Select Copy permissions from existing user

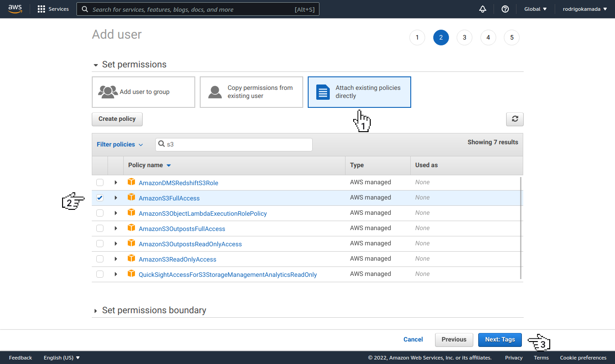point(251,92)
